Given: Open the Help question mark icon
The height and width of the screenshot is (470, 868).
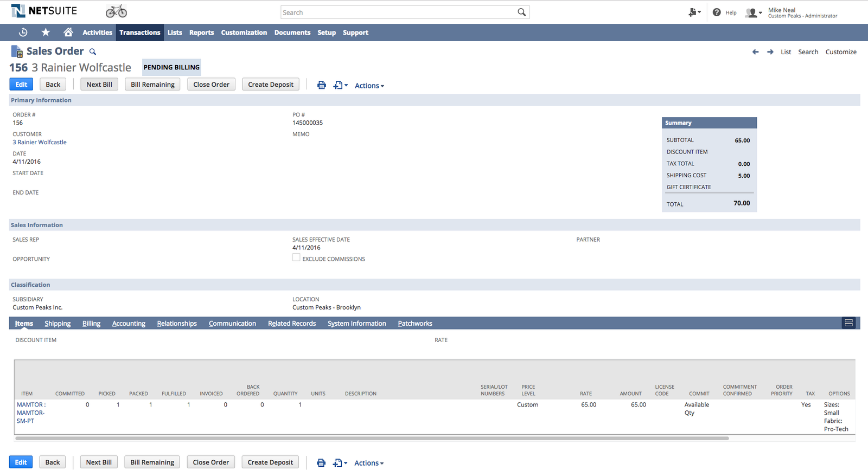Looking at the screenshot, I should 717,12.
